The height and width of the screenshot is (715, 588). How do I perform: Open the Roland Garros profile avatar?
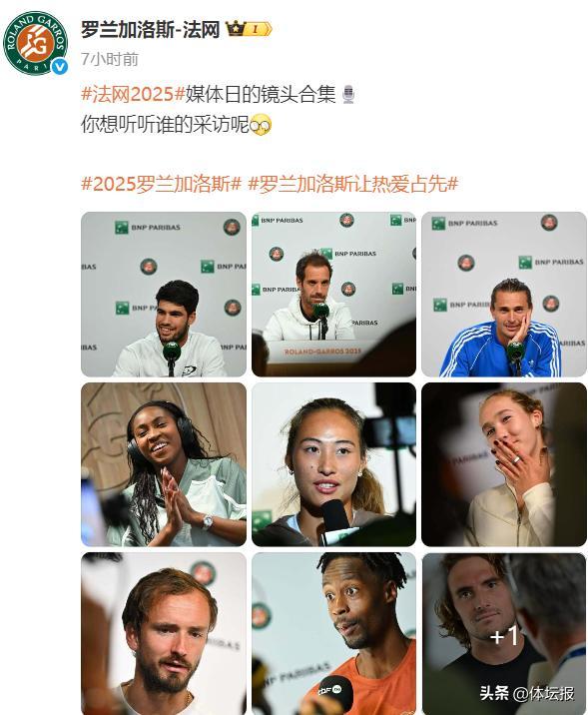36,43
